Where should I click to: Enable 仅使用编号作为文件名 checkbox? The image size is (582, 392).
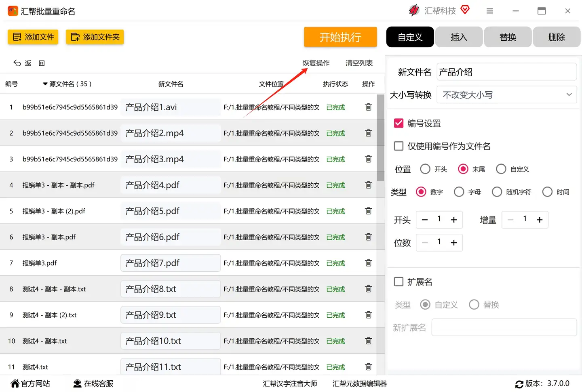[x=399, y=146]
